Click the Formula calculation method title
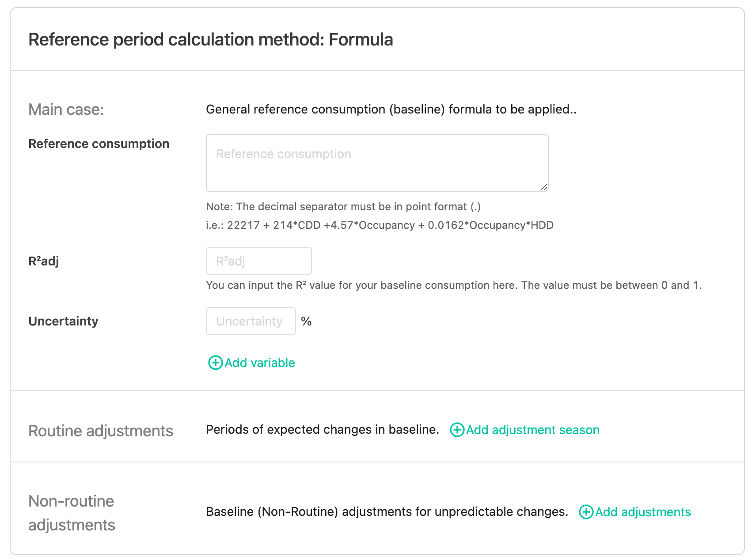752x560 pixels. click(211, 39)
